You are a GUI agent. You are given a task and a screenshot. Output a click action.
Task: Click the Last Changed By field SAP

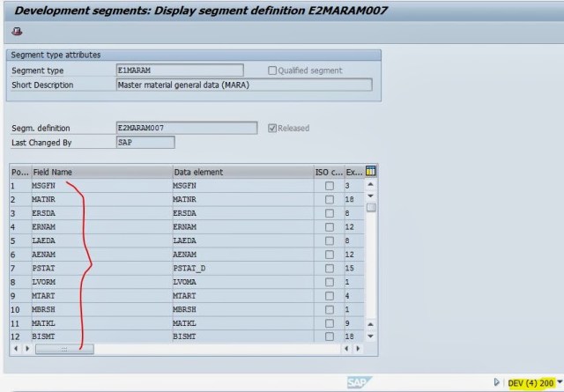point(145,142)
